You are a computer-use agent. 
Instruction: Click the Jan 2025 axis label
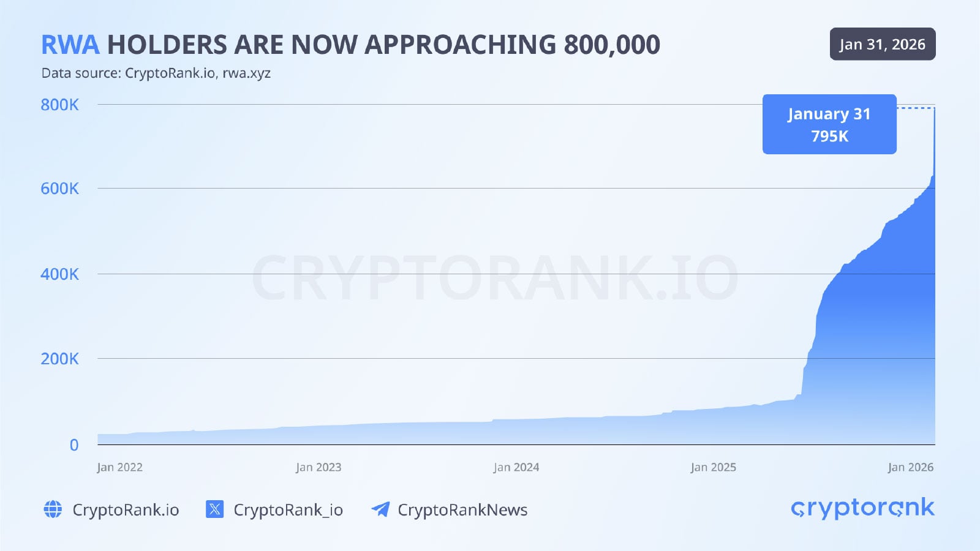pos(714,467)
